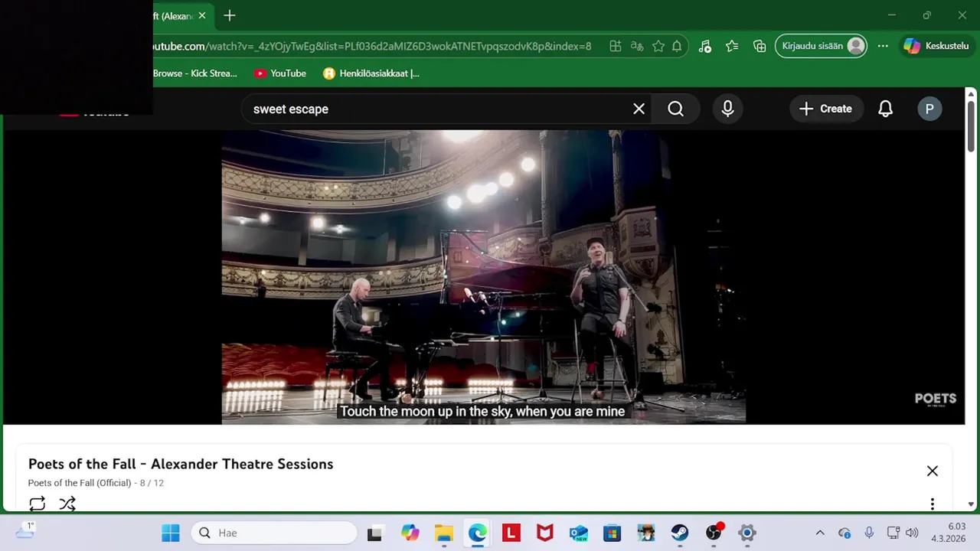Open the playlist three-dot options menu
Viewport: 980px width, 551px height.
(933, 504)
